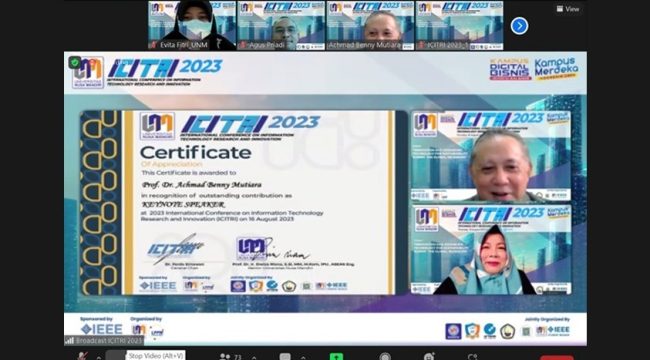Click the signal bars network status icon
This screenshot has height=360, width=650.
[x=70, y=341]
